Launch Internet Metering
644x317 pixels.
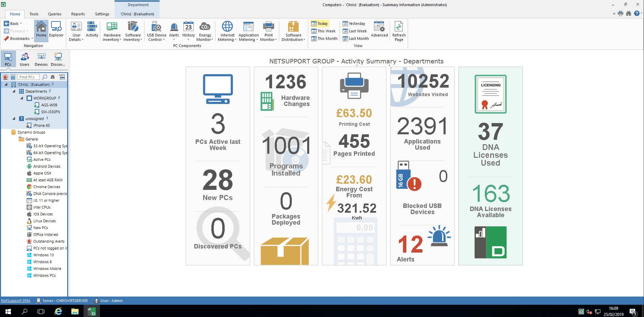click(227, 31)
